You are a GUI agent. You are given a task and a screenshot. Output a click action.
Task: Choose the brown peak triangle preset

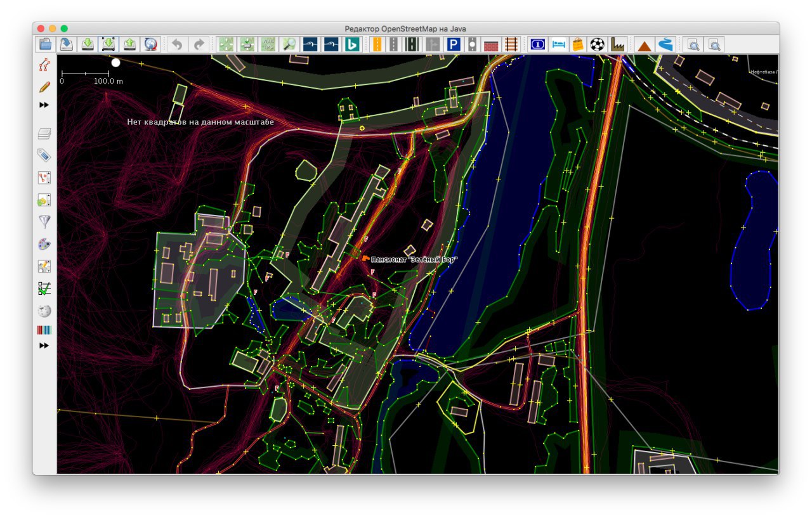point(645,44)
